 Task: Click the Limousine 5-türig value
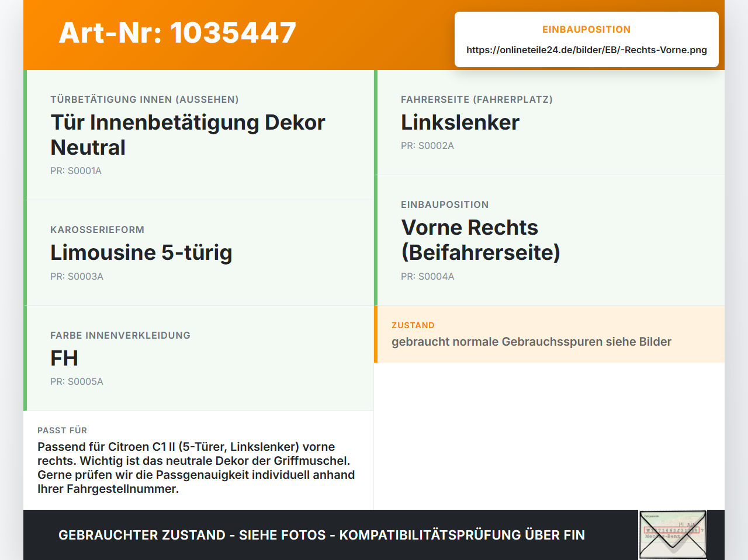coord(141,253)
